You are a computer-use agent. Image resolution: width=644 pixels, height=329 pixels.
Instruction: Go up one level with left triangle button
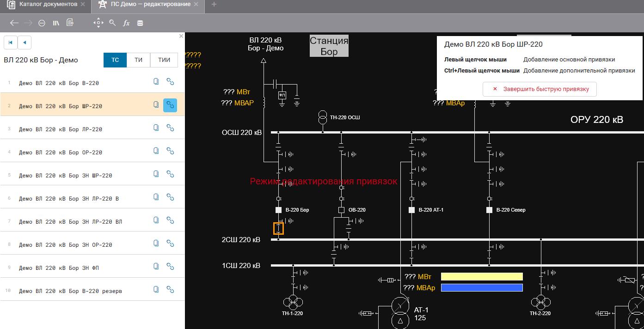(x=25, y=43)
